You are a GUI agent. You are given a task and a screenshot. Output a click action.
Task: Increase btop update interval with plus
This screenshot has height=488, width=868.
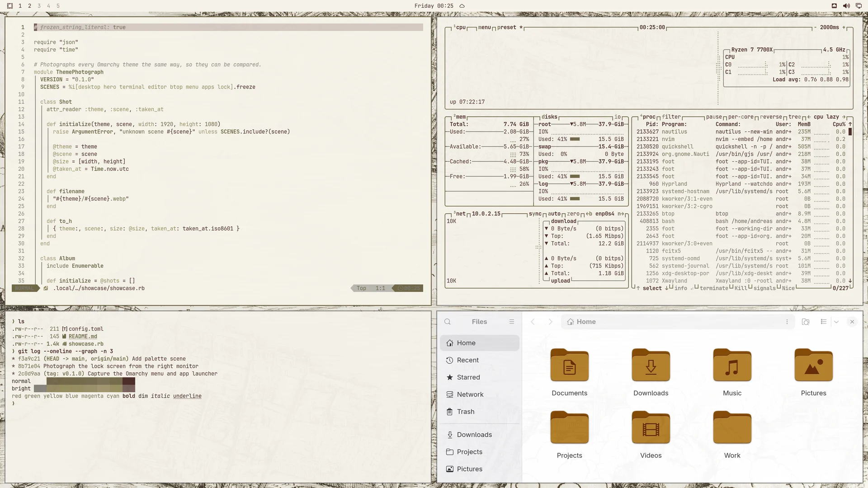844,28
